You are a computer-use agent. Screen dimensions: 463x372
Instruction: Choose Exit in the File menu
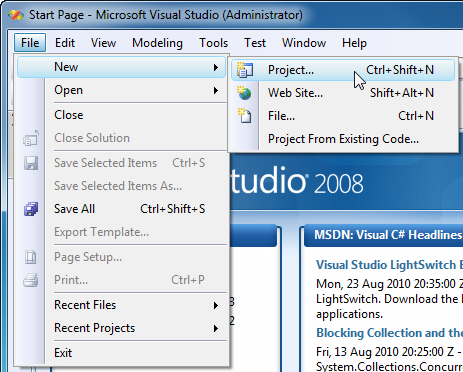[122, 353]
